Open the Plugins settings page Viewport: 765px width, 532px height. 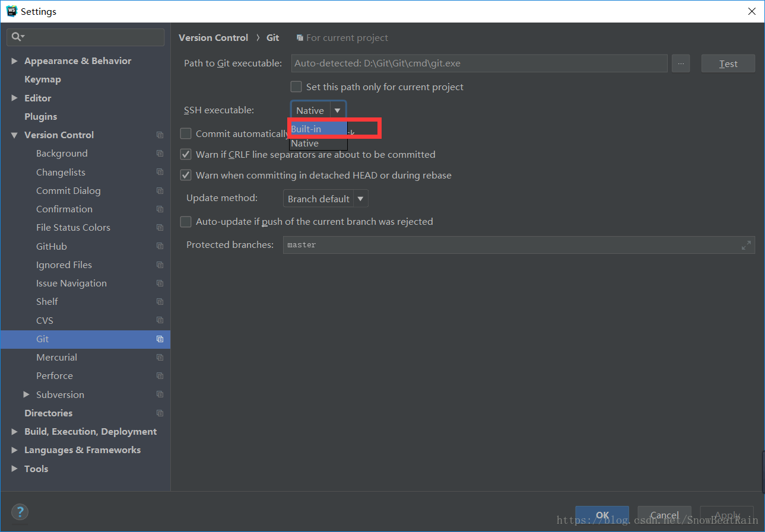pos(41,117)
